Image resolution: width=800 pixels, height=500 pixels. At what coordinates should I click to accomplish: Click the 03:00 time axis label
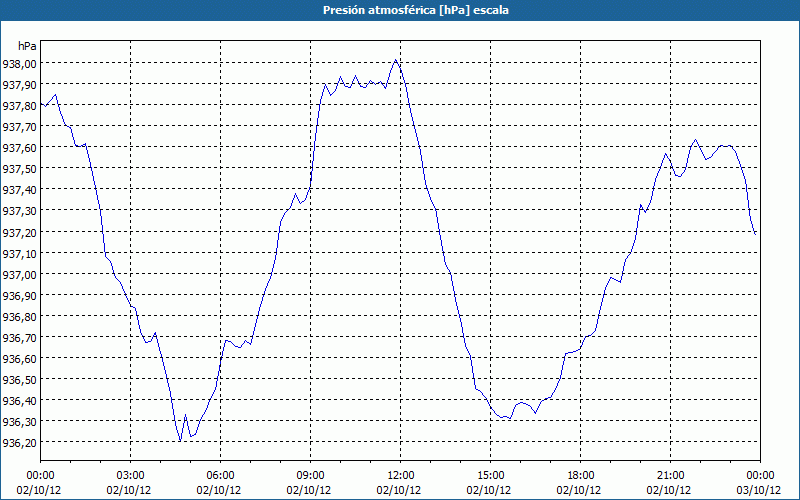[131, 476]
